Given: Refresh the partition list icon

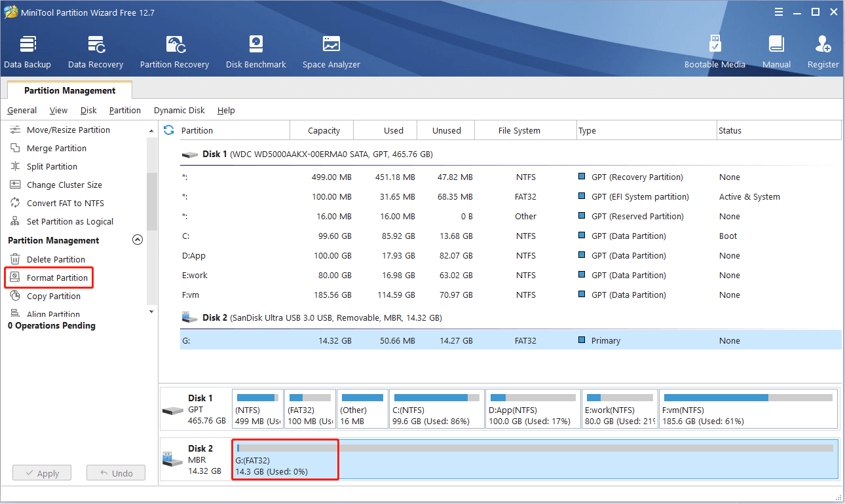Looking at the screenshot, I should [169, 130].
